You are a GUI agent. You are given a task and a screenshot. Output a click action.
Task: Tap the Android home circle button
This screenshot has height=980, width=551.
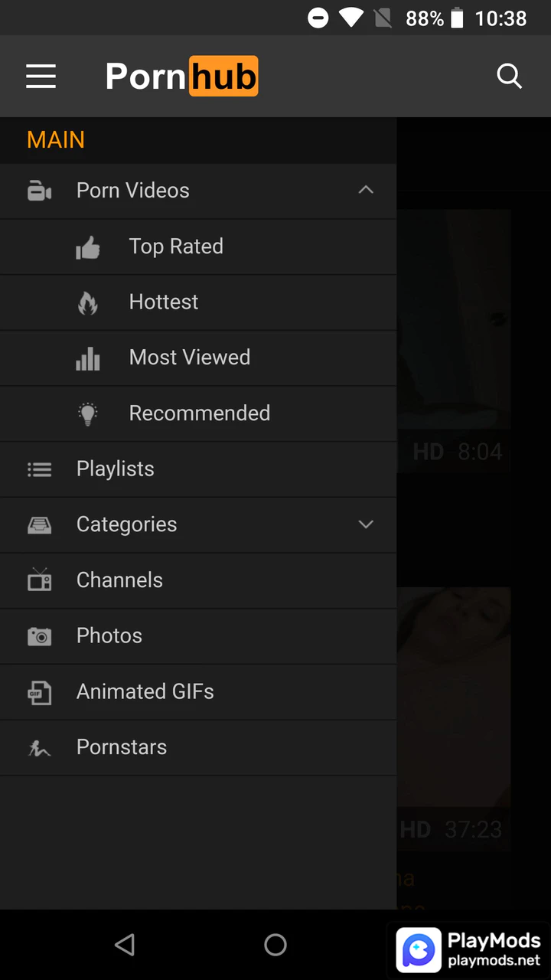(275, 945)
